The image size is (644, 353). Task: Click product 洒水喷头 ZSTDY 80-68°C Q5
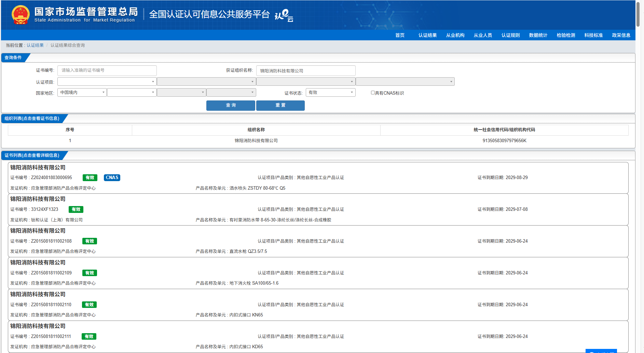(x=257, y=188)
